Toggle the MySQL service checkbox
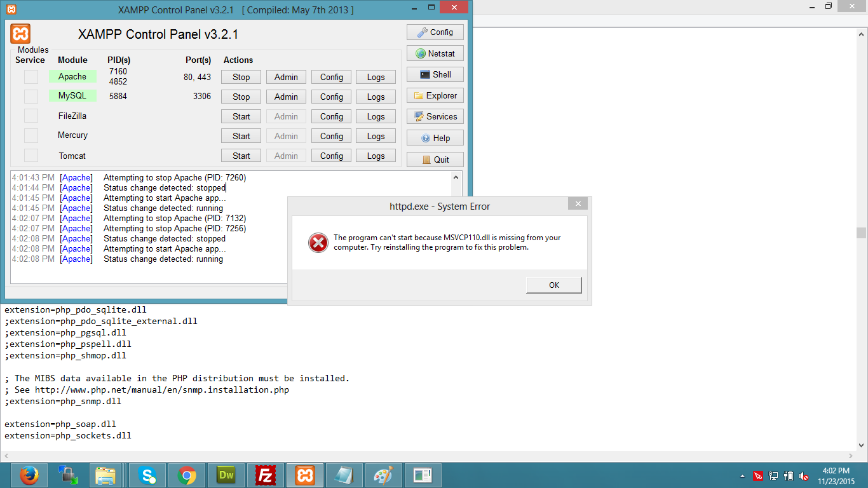Screen dimensions: 868x488 point(31,97)
